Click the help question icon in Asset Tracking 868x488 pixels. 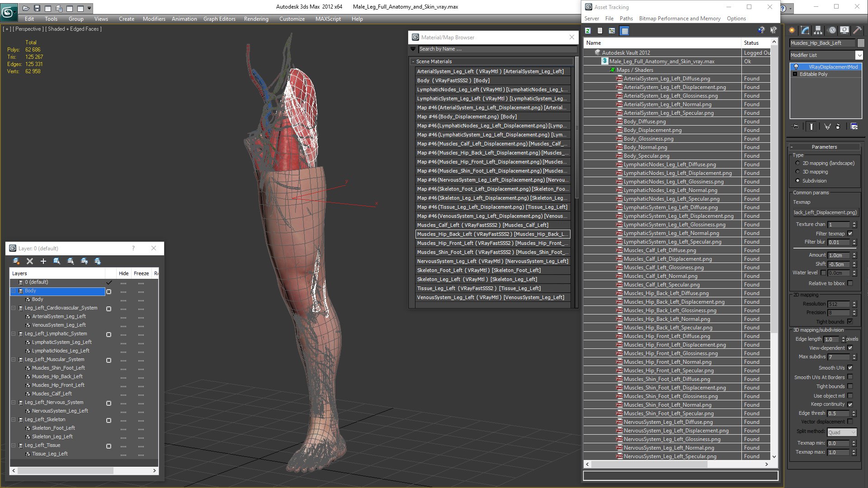pyautogui.click(x=761, y=30)
